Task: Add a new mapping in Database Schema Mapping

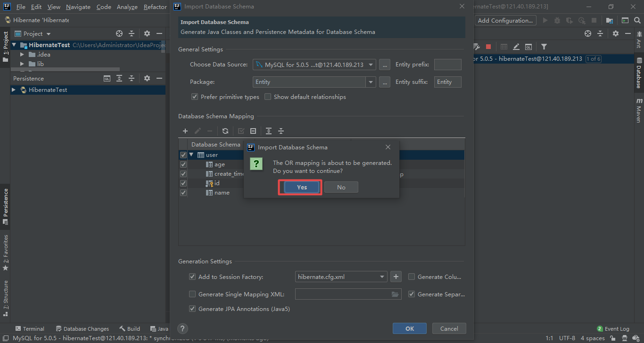Action: pos(185,131)
